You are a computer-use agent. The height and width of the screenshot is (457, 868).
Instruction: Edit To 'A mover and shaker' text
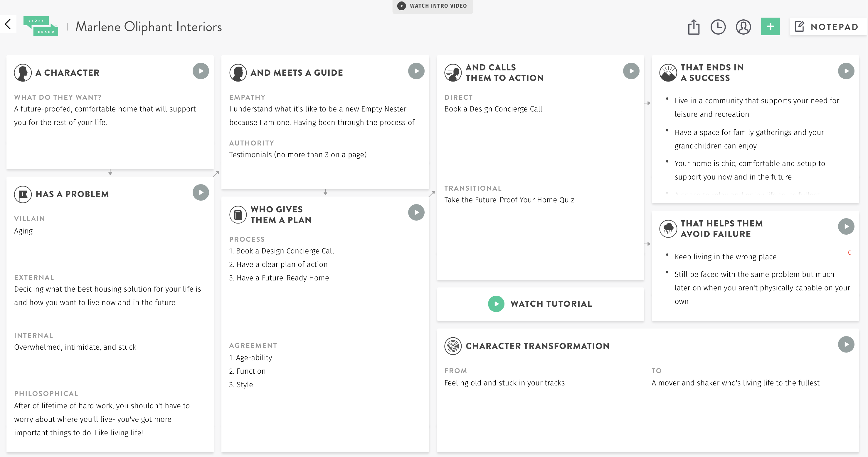click(736, 382)
